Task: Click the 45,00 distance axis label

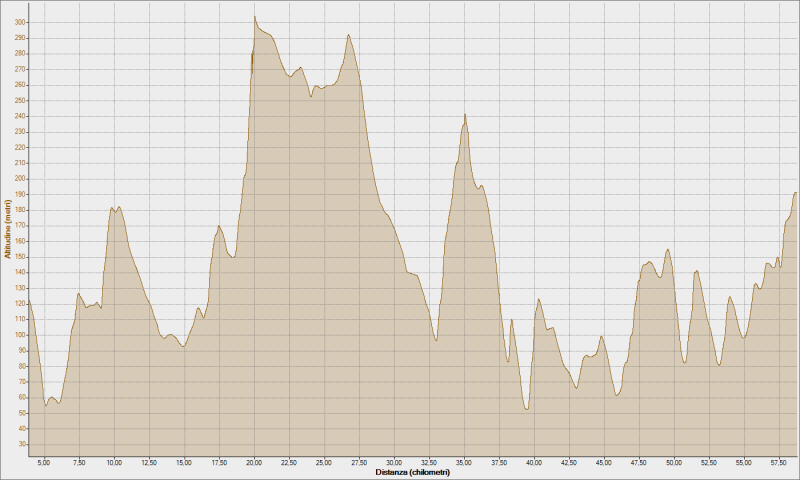Action: pos(604,463)
